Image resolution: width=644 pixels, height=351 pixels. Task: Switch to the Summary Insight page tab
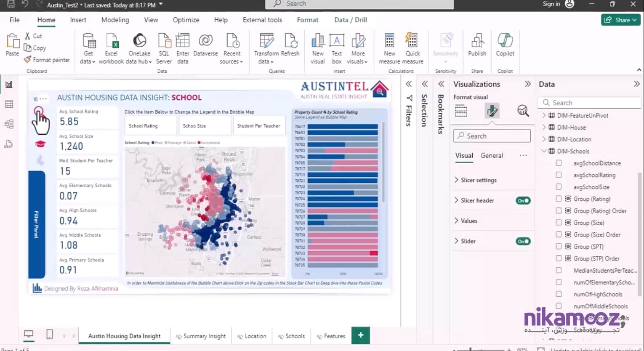coord(204,336)
